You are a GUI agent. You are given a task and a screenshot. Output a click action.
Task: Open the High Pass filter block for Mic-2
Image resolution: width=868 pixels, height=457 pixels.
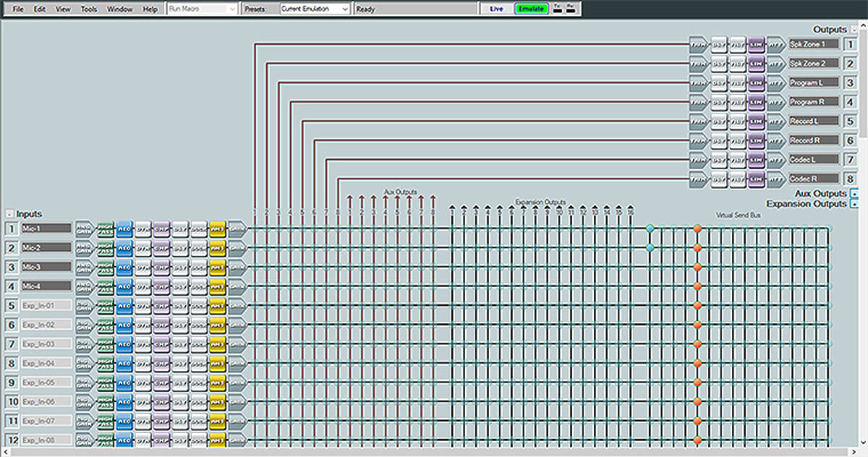(106, 248)
